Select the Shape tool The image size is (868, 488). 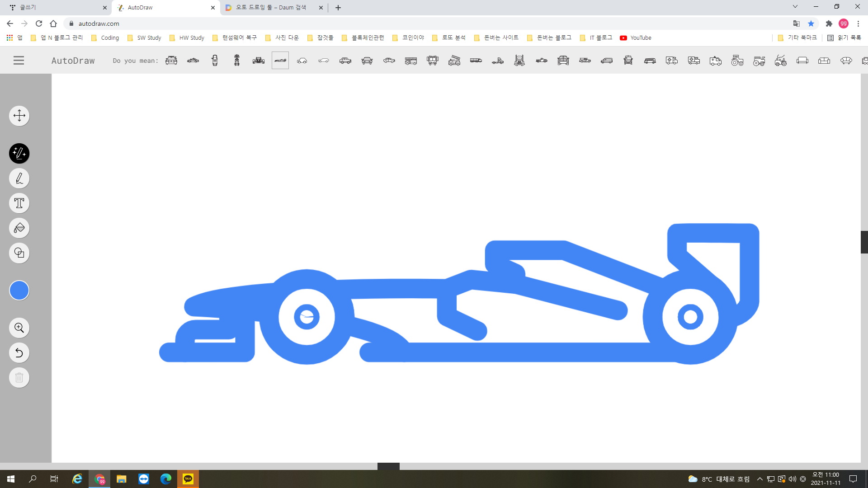tap(19, 253)
